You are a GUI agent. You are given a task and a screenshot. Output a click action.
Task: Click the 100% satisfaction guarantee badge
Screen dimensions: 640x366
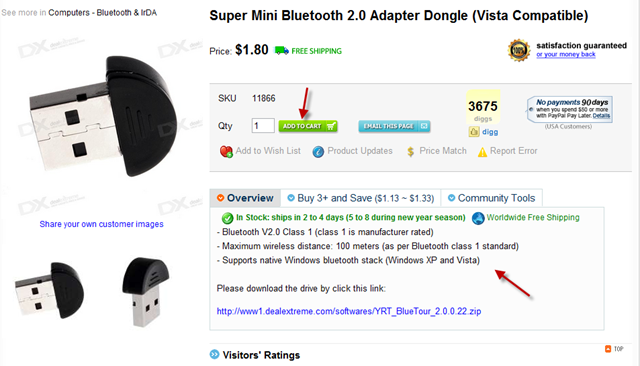(x=519, y=51)
